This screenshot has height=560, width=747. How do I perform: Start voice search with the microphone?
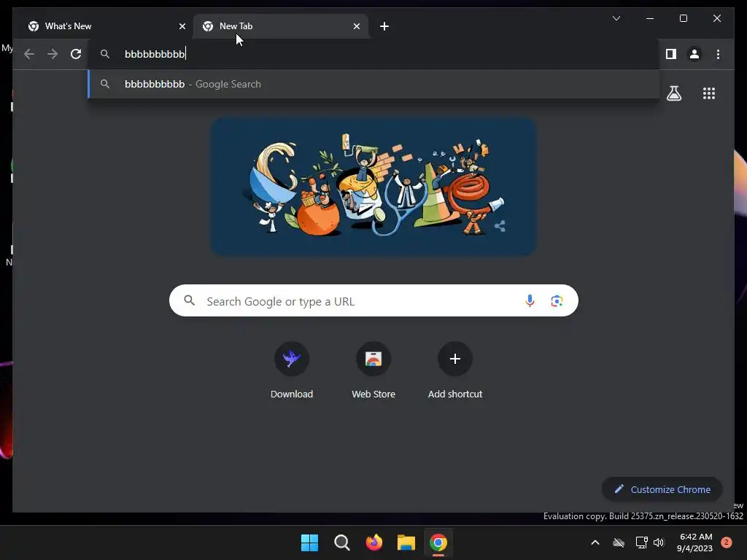click(530, 301)
